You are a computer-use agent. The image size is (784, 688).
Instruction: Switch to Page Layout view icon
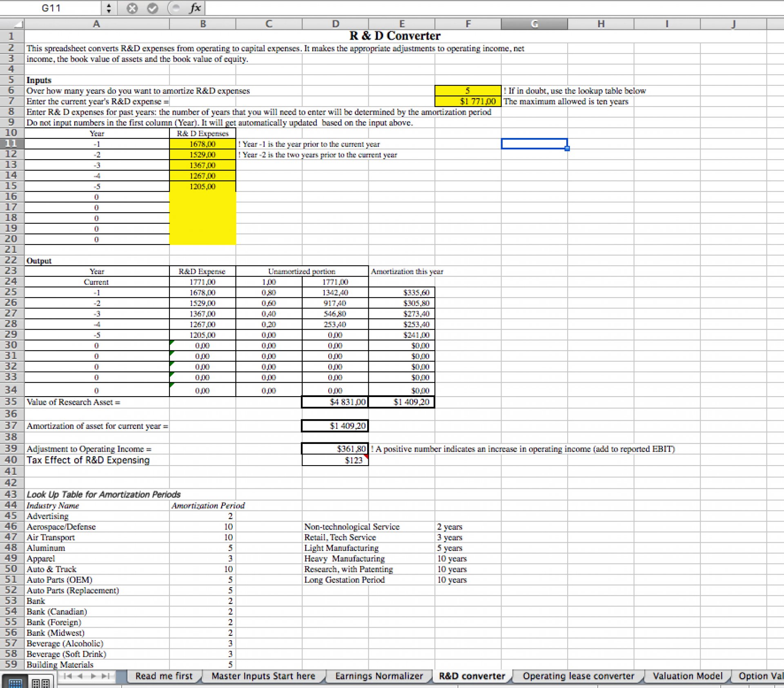click(41, 682)
